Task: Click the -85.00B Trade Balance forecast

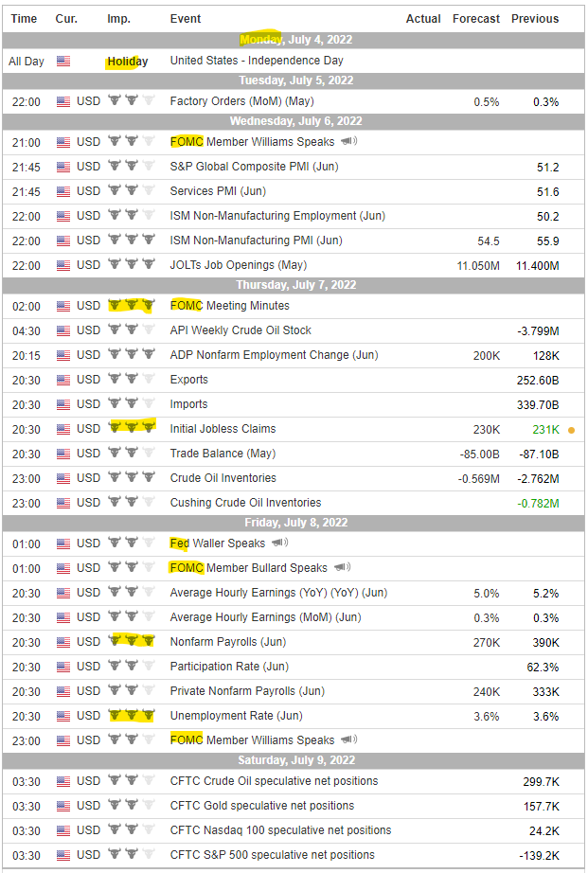Action: pyautogui.click(x=479, y=454)
